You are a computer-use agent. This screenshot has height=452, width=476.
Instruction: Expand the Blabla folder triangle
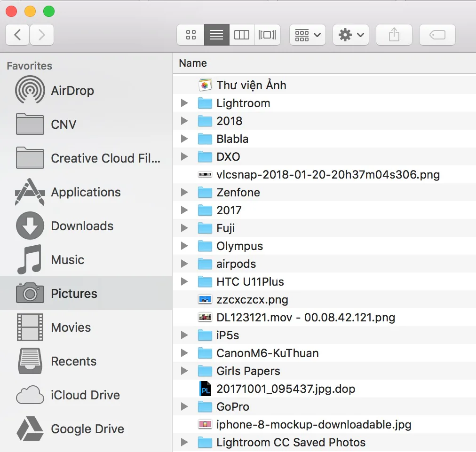pyautogui.click(x=184, y=139)
